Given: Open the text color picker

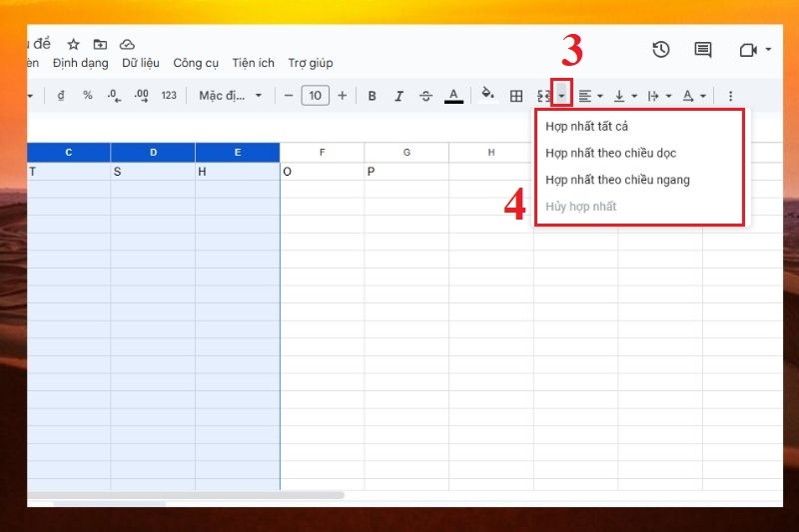Looking at the screenshot, I should [x=453, y=96].
